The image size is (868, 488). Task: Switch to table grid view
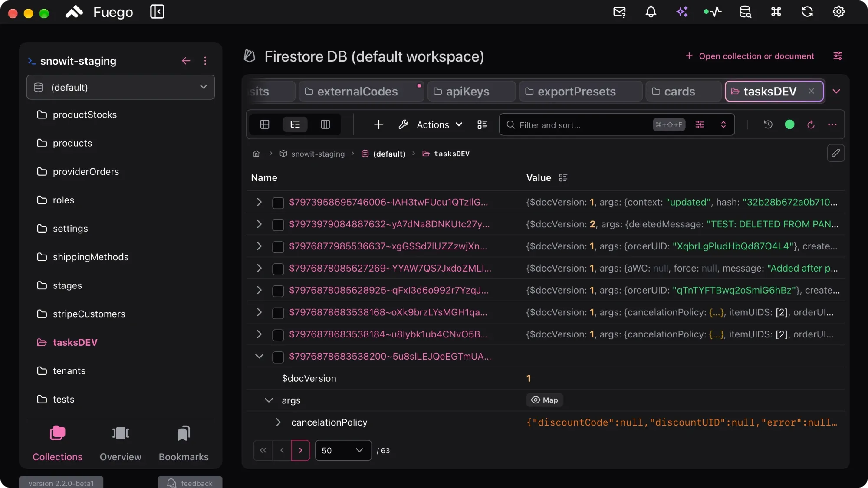(264, 124)
